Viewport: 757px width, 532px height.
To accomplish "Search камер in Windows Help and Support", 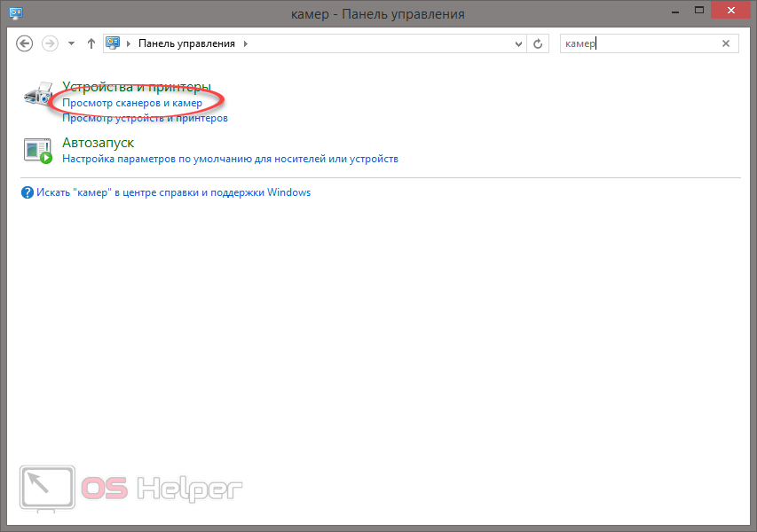I will tap(173, 192).
